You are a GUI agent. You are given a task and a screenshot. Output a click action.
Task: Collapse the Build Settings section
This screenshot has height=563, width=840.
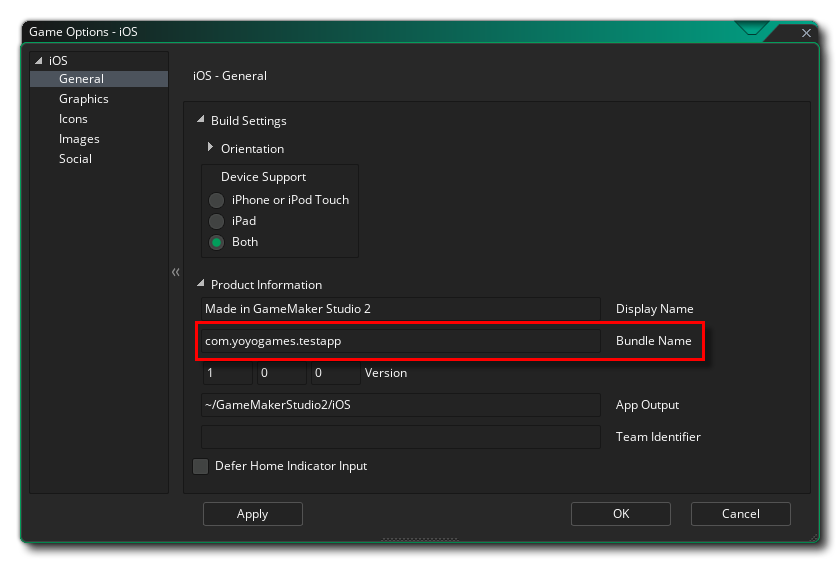click(200, 121)
